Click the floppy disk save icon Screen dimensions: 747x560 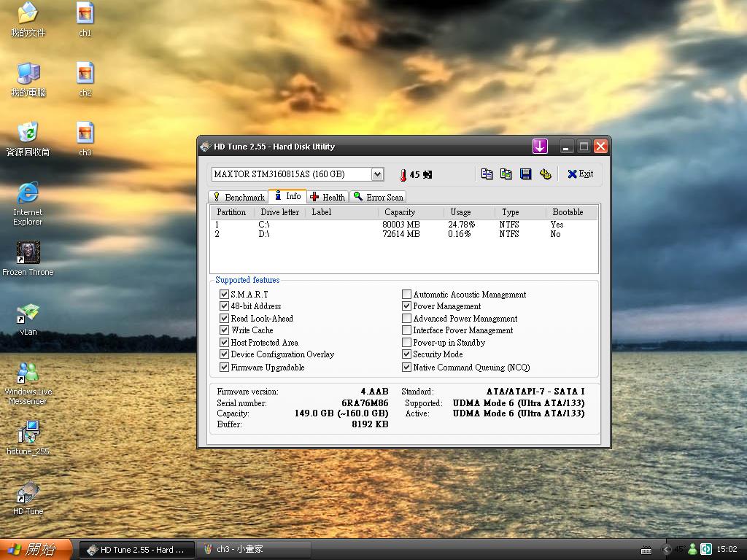[525, 174]
